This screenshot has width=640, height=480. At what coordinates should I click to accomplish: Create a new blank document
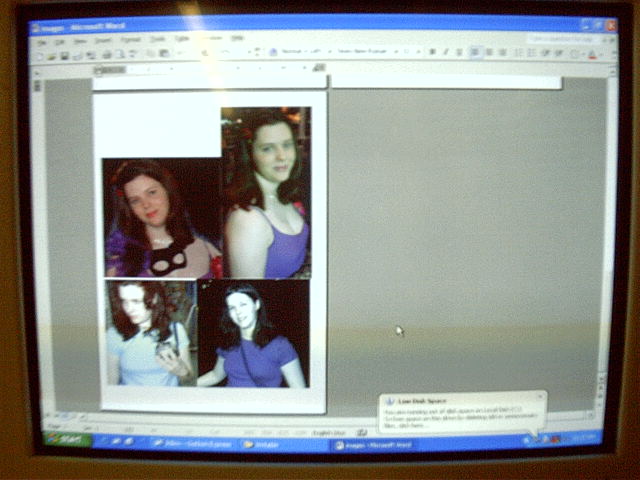(x=40, y=57)
